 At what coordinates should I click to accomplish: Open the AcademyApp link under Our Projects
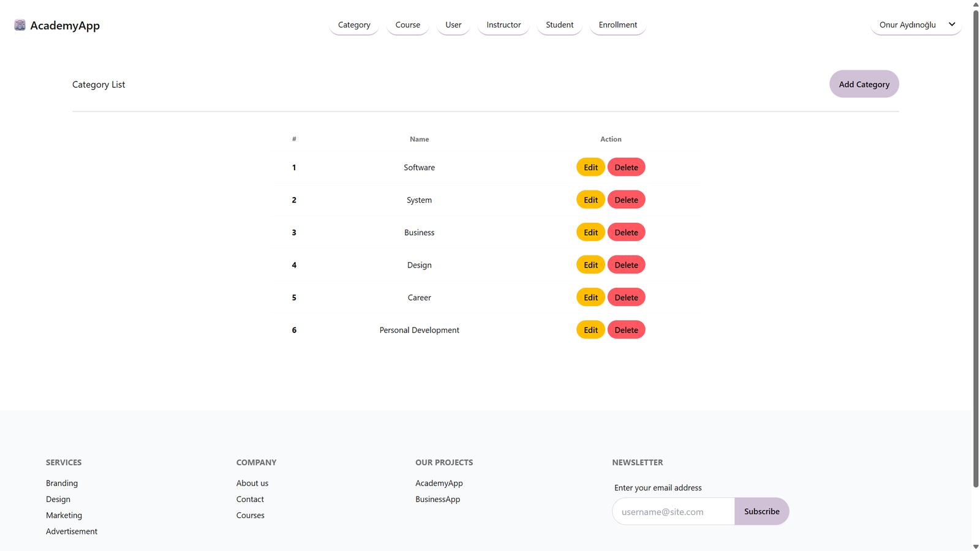tap(439, 483)
